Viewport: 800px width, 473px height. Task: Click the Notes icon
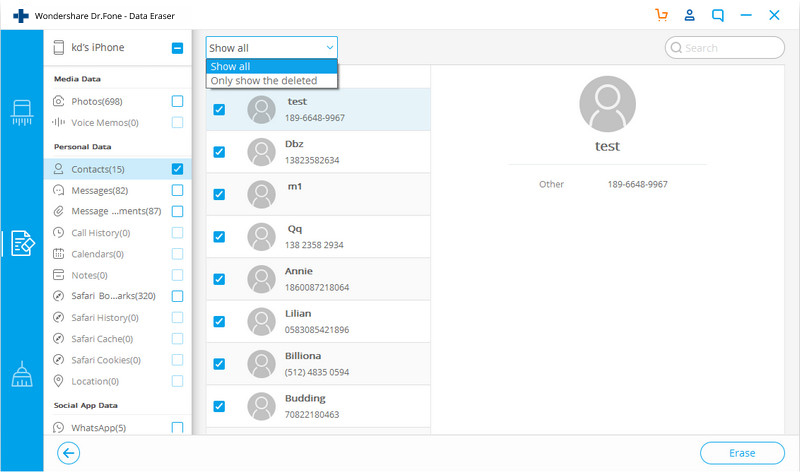point(59,275)
